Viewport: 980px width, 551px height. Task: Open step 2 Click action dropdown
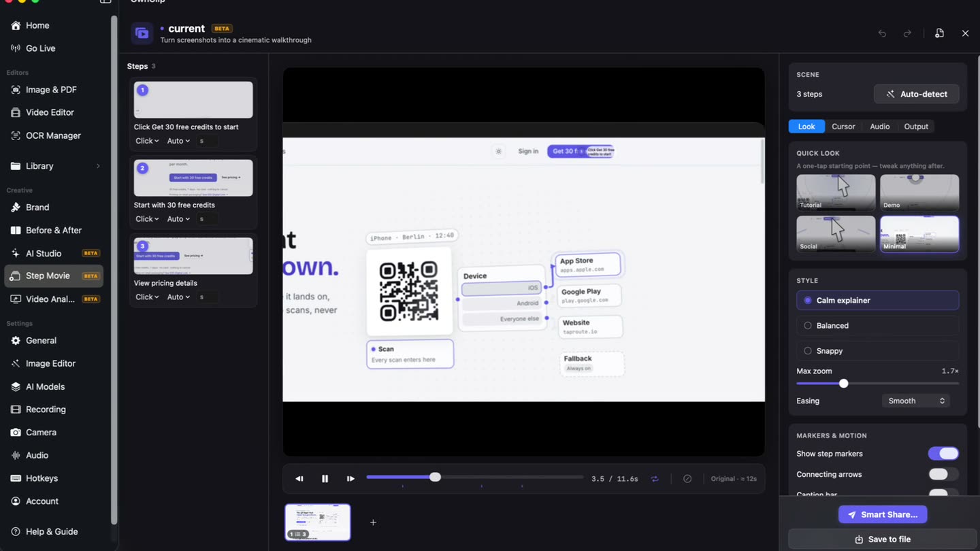147,219
